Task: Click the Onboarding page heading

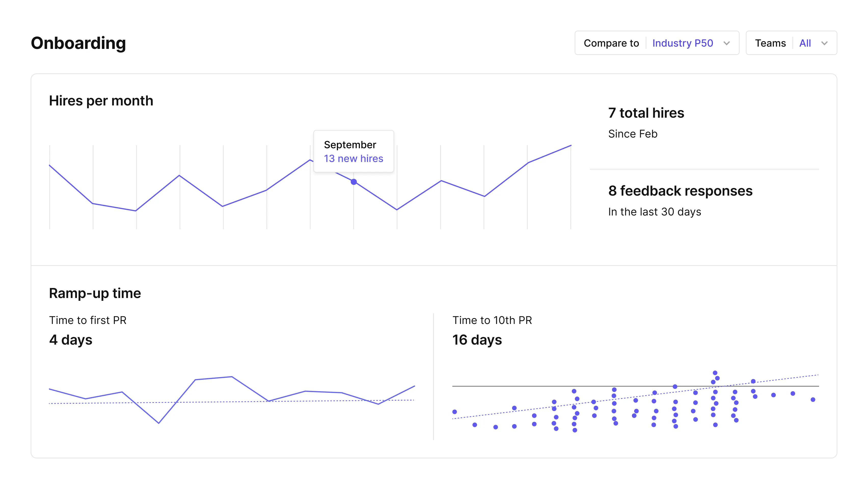Action: [x=78, y=43]
